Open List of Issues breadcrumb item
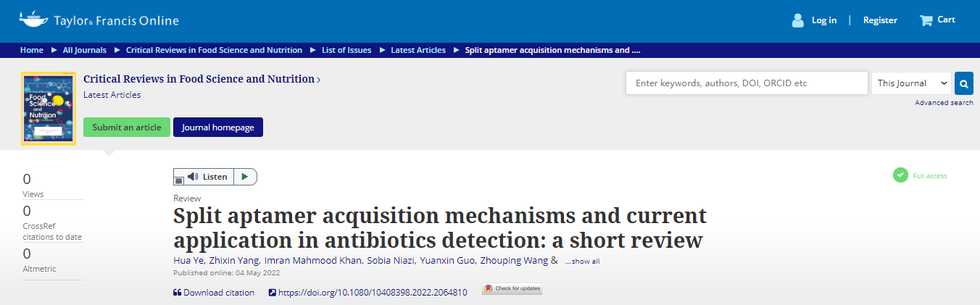The image size is (980, 305). (346, 50)
